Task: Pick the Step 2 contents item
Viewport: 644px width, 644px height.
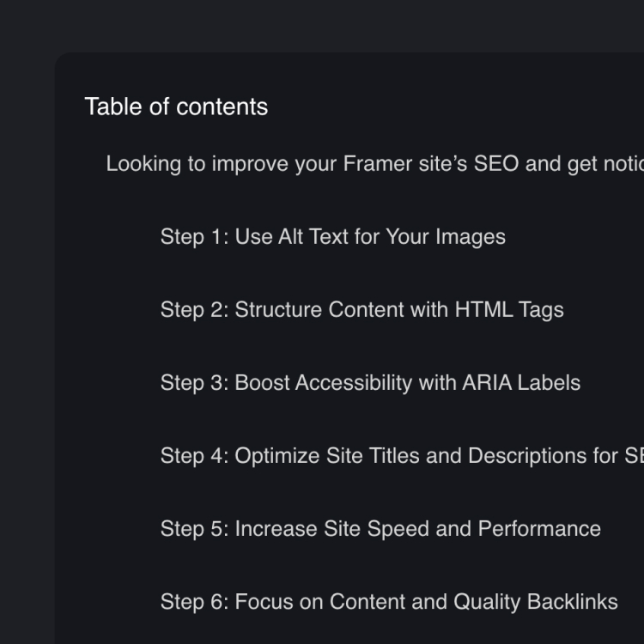Action: [361, 309]
